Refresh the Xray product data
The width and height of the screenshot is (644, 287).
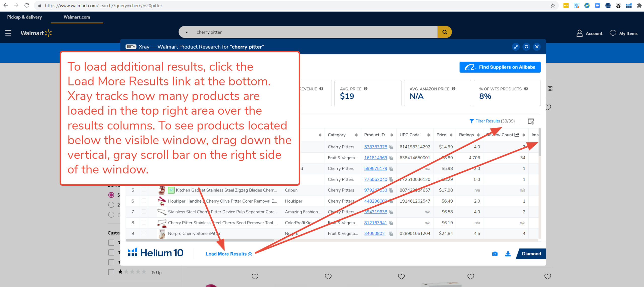[526, 47]
